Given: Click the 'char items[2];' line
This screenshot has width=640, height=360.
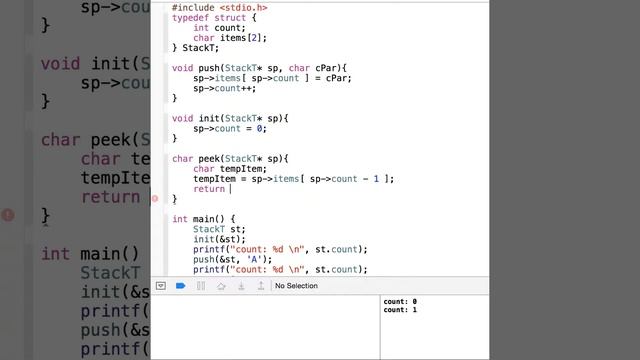Looking at the screenshot, I should tap(230, 38).
